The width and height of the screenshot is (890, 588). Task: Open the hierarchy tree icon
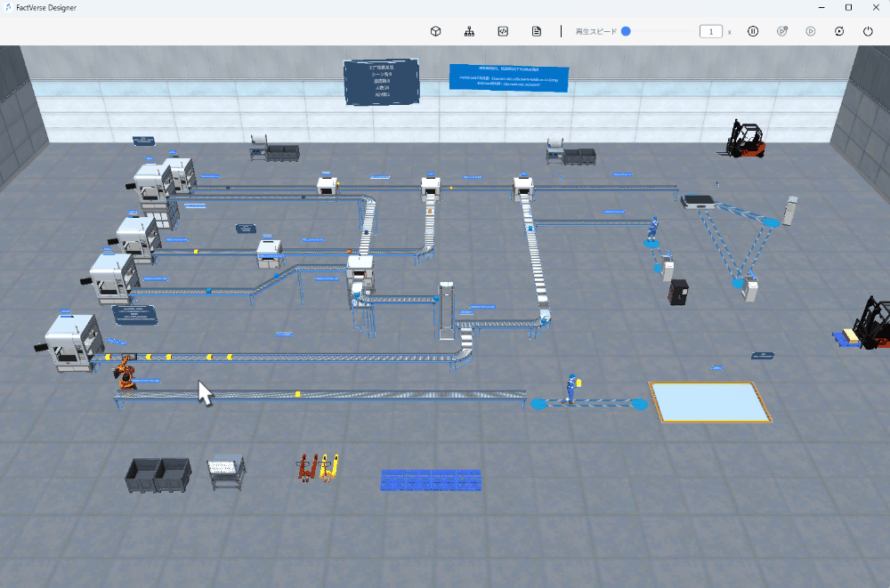(x=469, y=31)
